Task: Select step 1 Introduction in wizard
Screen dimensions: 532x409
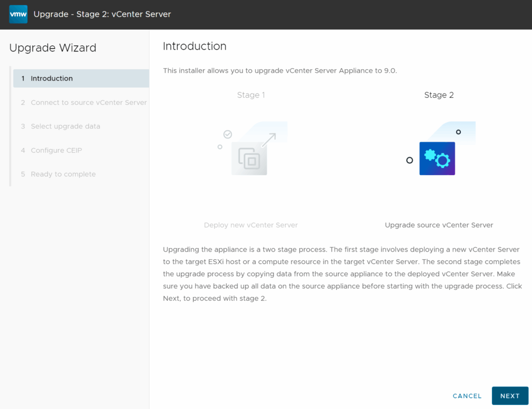Action: (x=81, y=78)
